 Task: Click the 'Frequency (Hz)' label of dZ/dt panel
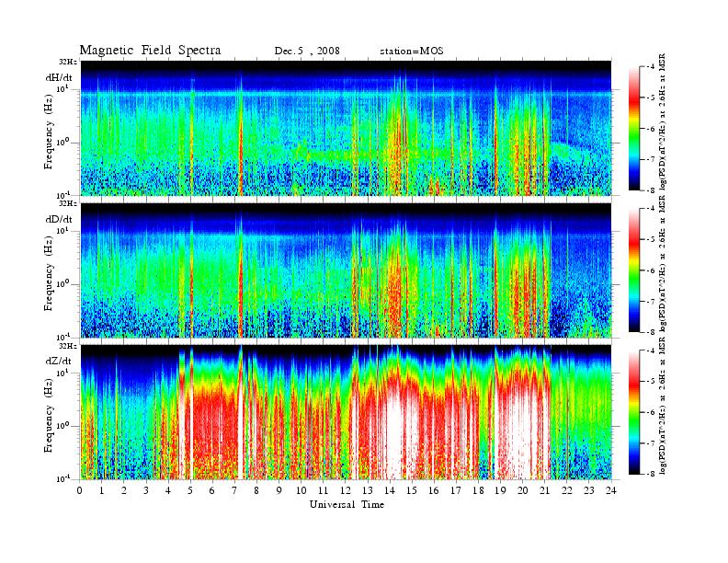click(x=49, y=416)
